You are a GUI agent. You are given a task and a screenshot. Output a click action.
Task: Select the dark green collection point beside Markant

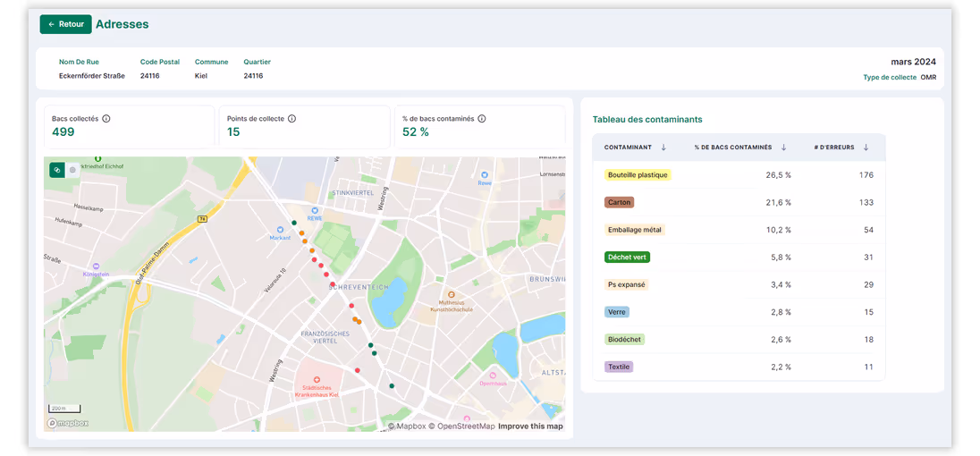click(x=294, y=223)
